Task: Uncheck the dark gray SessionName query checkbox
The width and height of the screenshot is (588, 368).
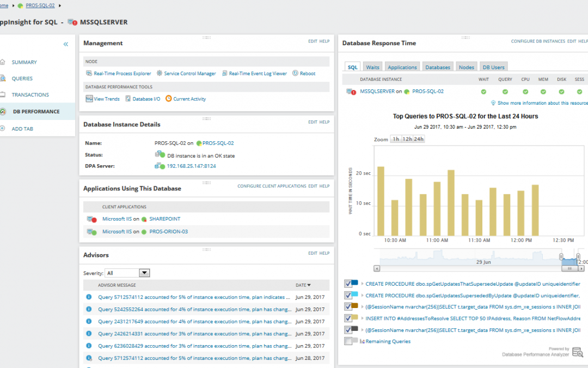Action: coord(348,330)
